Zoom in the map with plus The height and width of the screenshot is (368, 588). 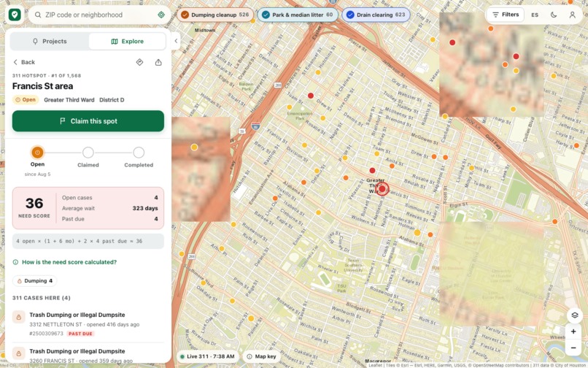tap(573, 331)
